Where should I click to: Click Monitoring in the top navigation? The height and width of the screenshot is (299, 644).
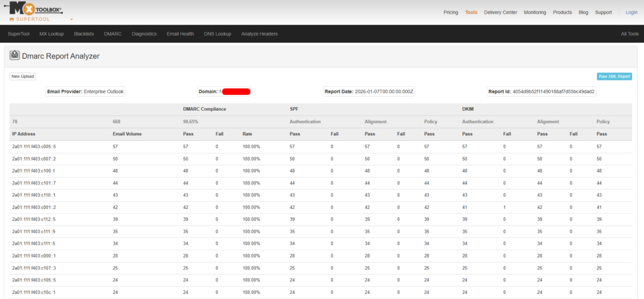[535, 12]
